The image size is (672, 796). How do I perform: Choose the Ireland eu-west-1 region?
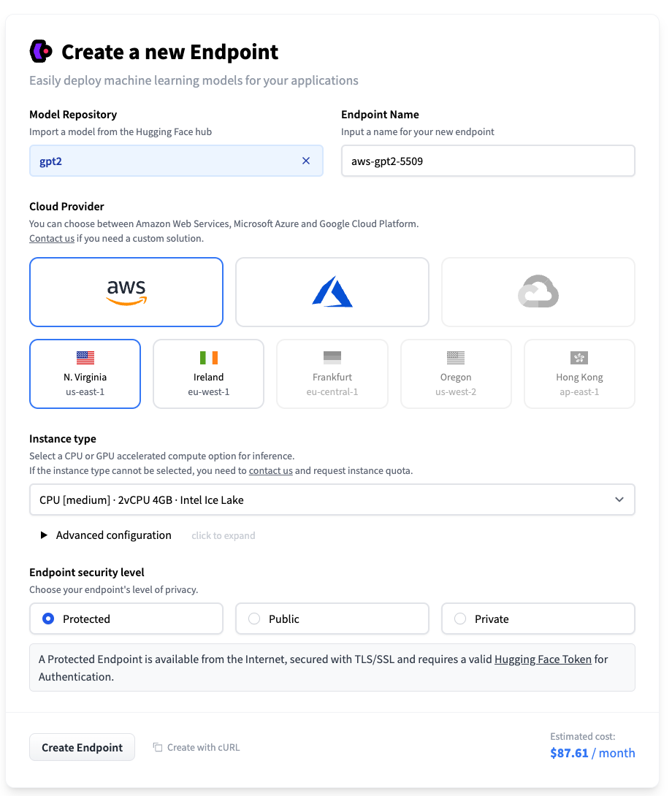(208, 374)
